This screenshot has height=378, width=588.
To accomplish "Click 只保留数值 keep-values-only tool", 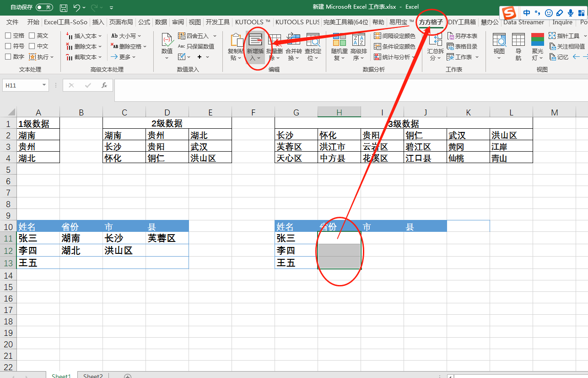I will pos(196,46).
